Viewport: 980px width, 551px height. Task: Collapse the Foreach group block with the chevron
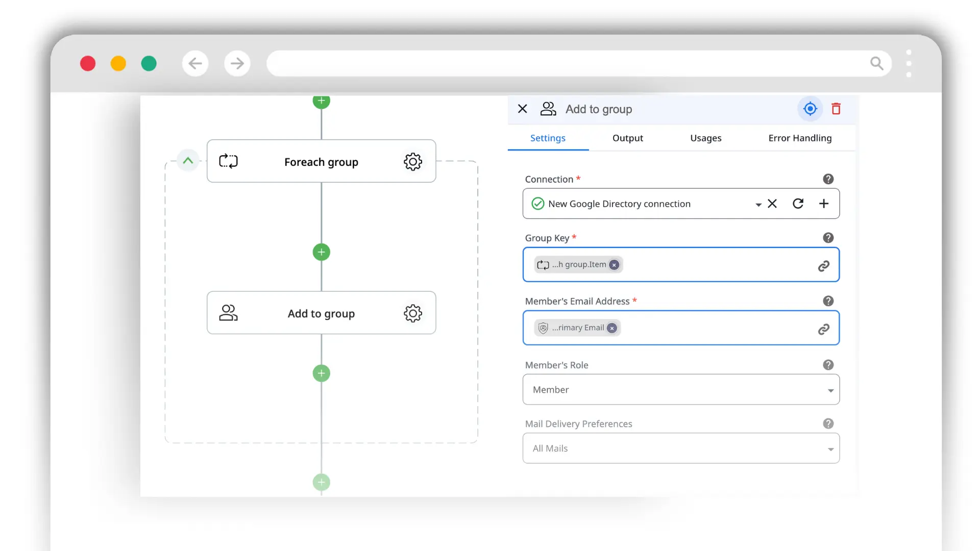coord(188,160)
